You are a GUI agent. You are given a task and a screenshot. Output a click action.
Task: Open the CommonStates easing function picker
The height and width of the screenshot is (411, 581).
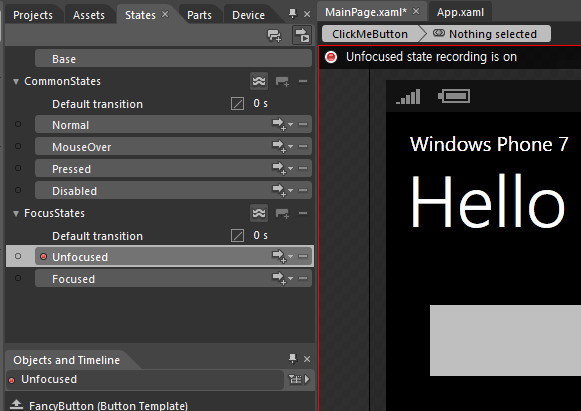point(237,103)
